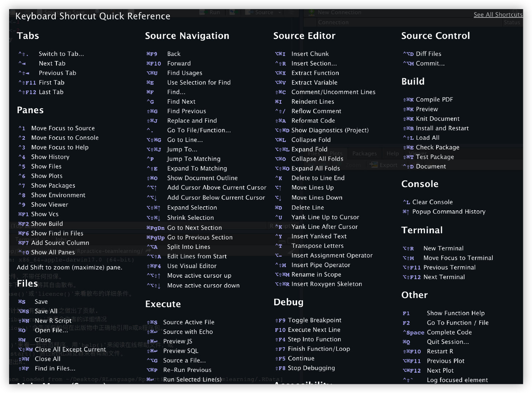This screenshot has width=532, height=393.
Task: Select the 'Add Source Column' entry
Action: tap(54, 243)
